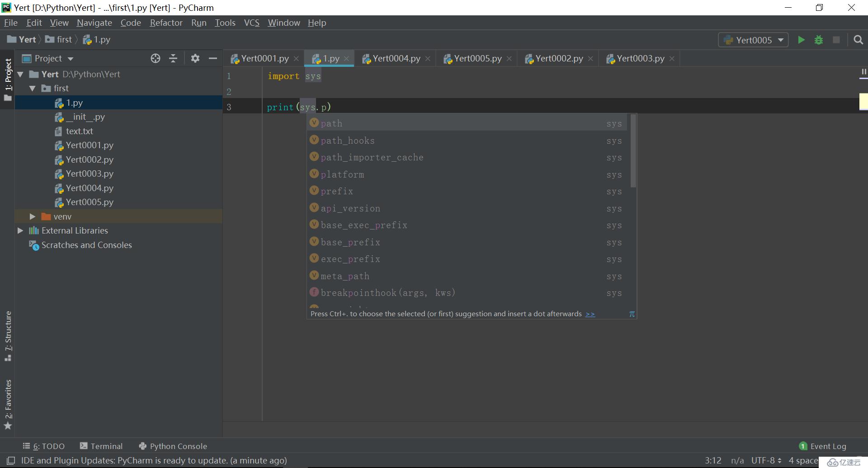Open the 4 spaces indent selector
The width and height of the screenshot is (868, 468).
(x=804, y=461)
